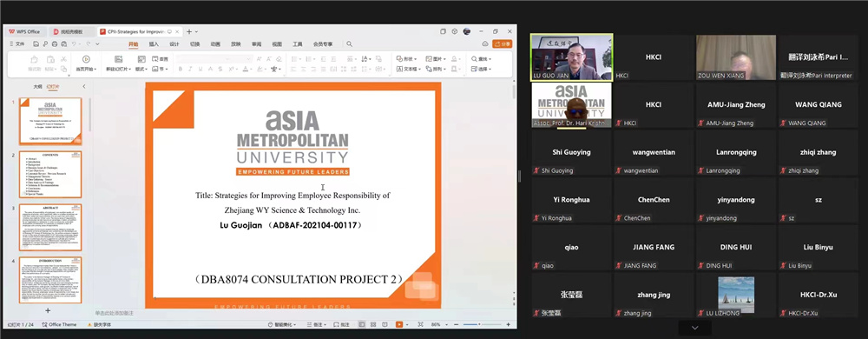This screenshot has width=868, height=339.
Task: Click the 查找 find icon
Action: coord(475,59)
